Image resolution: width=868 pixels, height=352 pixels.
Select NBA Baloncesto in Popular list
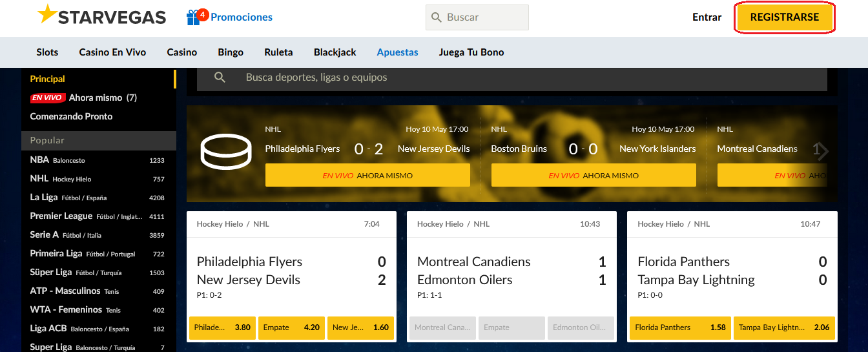click(97, 160)
